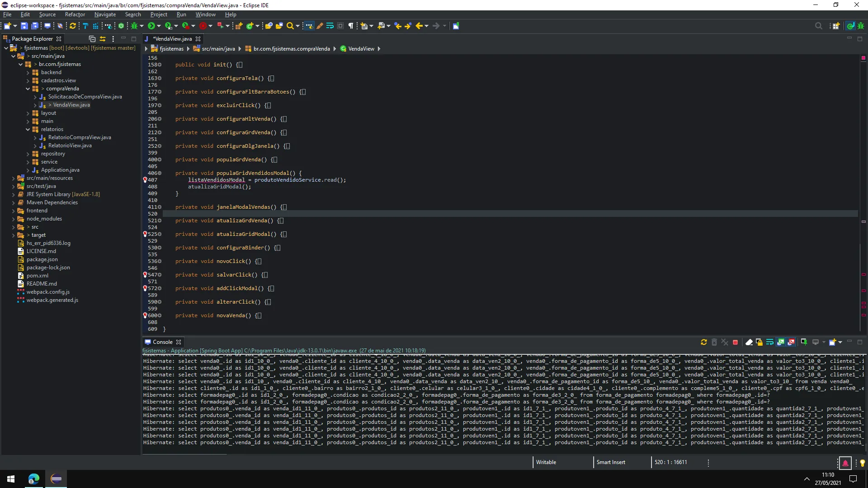Toggle Block Selection mode
The width and height of the screenshot is (868, 488).
coord(340,26)
